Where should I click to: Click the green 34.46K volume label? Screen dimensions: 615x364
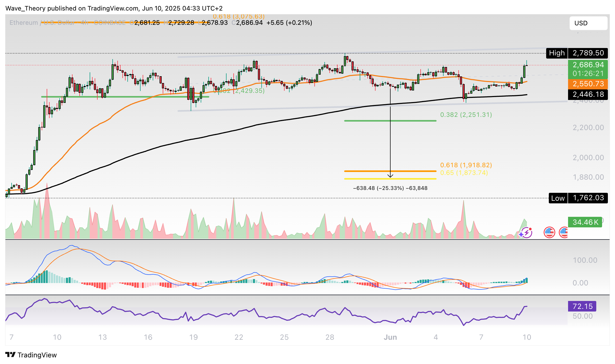tap(585, 222)
